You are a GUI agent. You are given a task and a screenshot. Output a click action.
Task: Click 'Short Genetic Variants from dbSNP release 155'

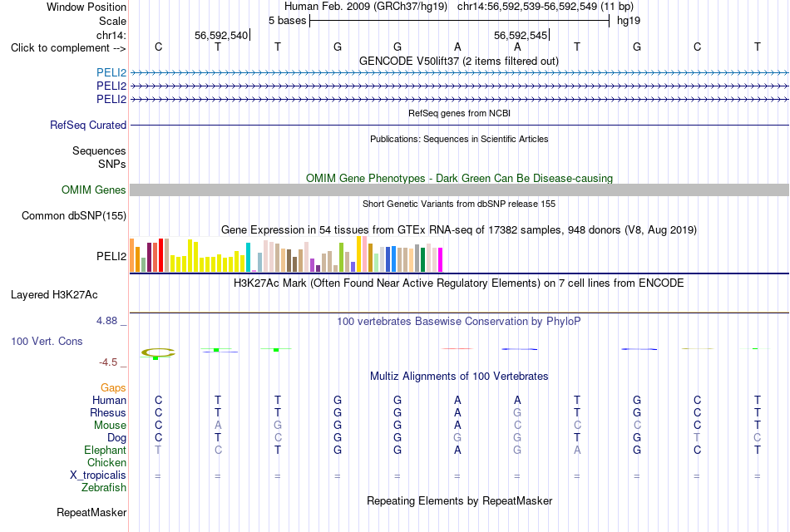point(459,204)
